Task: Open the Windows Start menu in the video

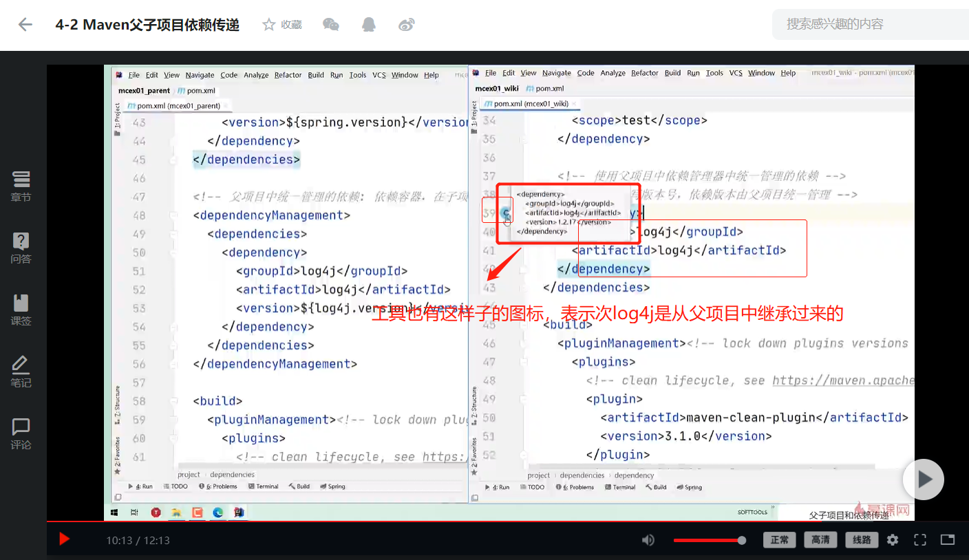Action: pyautogui.click(x=116, y=513)
